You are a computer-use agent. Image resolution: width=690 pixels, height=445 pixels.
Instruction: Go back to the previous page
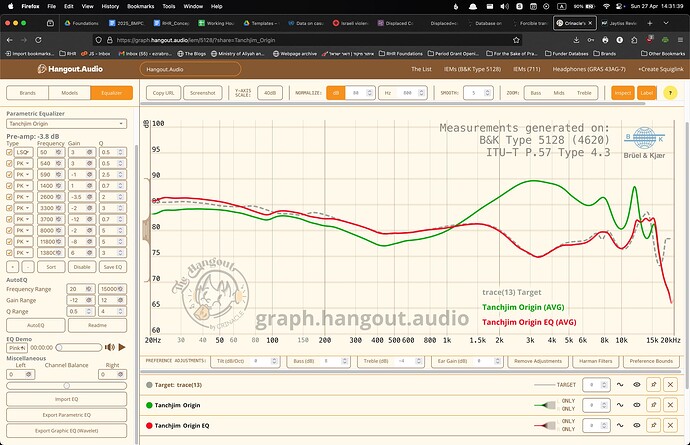tap(10, 40)
